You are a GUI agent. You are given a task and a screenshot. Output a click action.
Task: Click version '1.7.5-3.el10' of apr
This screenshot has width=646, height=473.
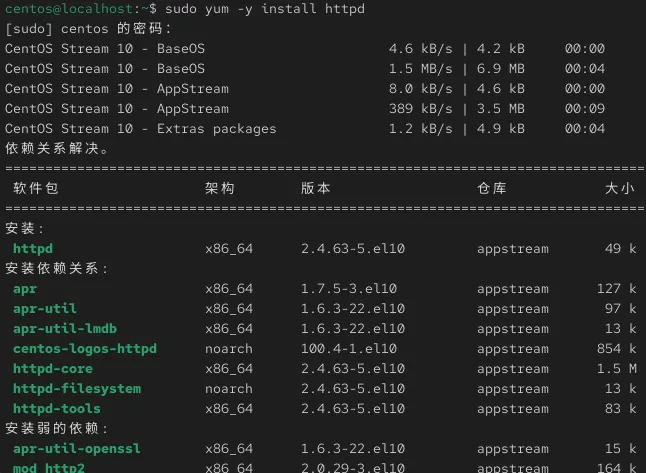point(349,289)
